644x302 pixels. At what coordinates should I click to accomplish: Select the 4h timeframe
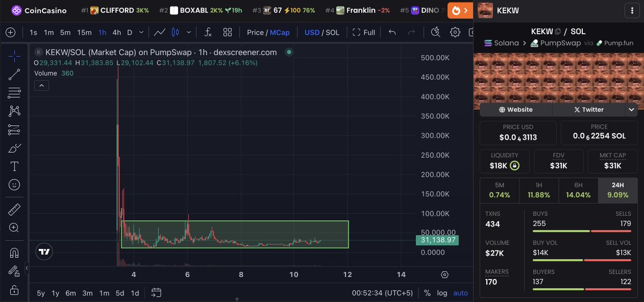pyautogui.click(x=116, y=32)
